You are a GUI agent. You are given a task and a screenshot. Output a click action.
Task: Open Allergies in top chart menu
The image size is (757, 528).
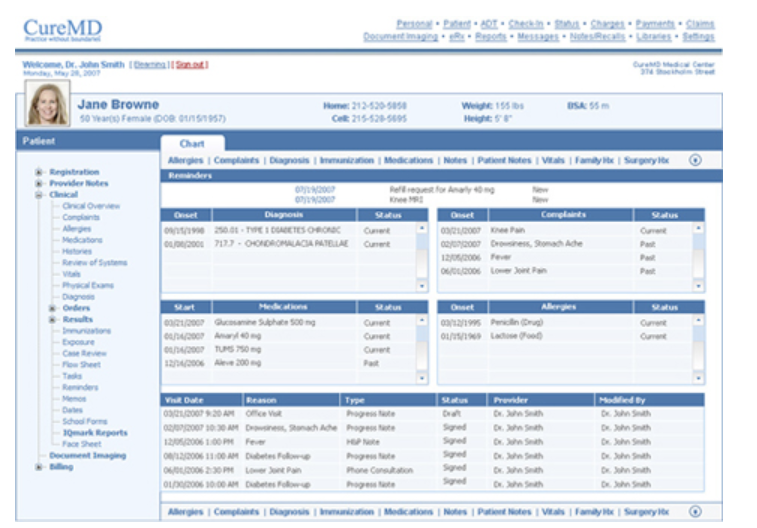coord(185,160)
